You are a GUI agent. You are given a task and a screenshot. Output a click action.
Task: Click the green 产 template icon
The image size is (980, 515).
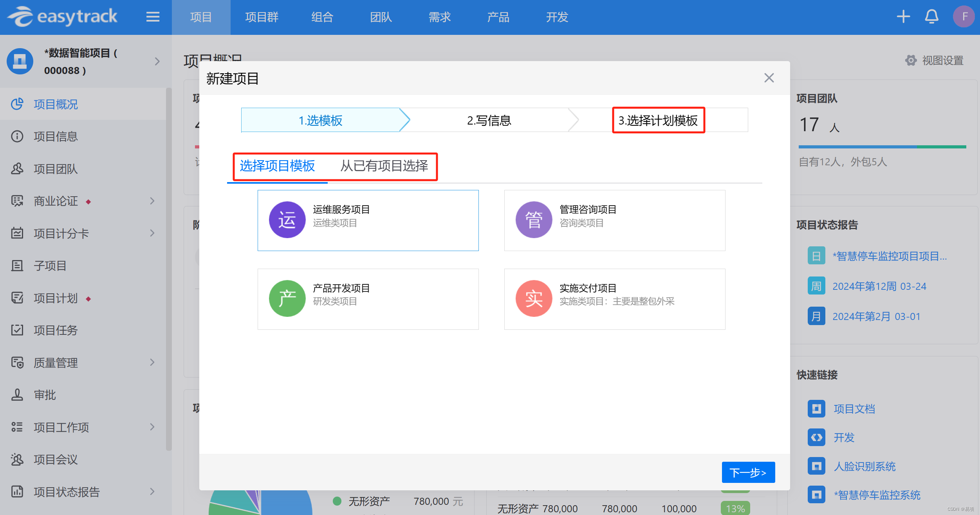click(287, 298)
